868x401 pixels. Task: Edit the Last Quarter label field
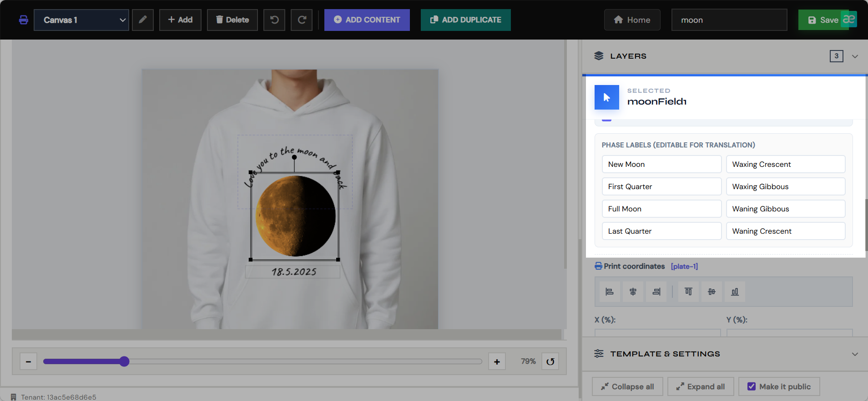pyautogui.click(x=661, y=231)
